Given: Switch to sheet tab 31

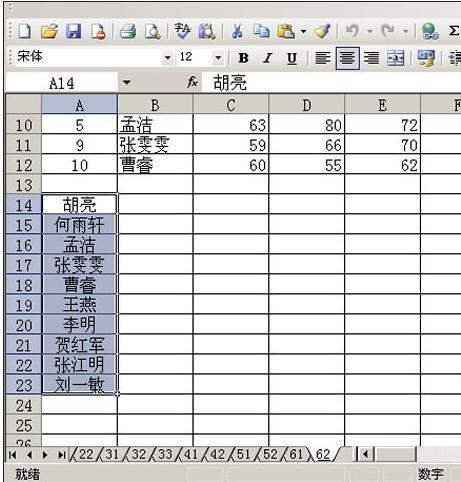Looking at the screenshot, I should pos(112,454).
